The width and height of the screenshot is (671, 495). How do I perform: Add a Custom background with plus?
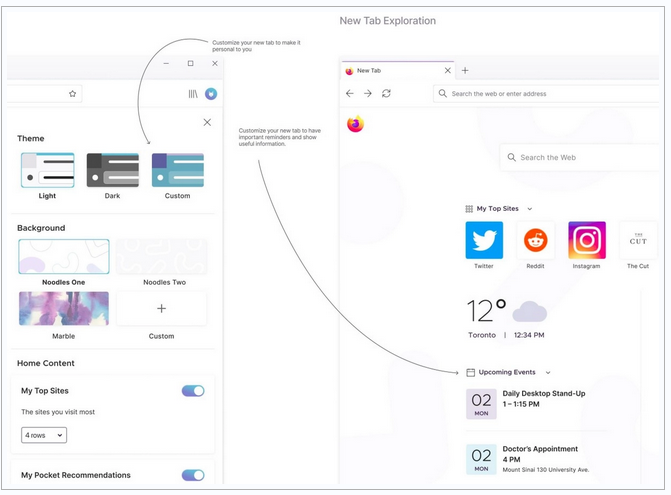161,308
